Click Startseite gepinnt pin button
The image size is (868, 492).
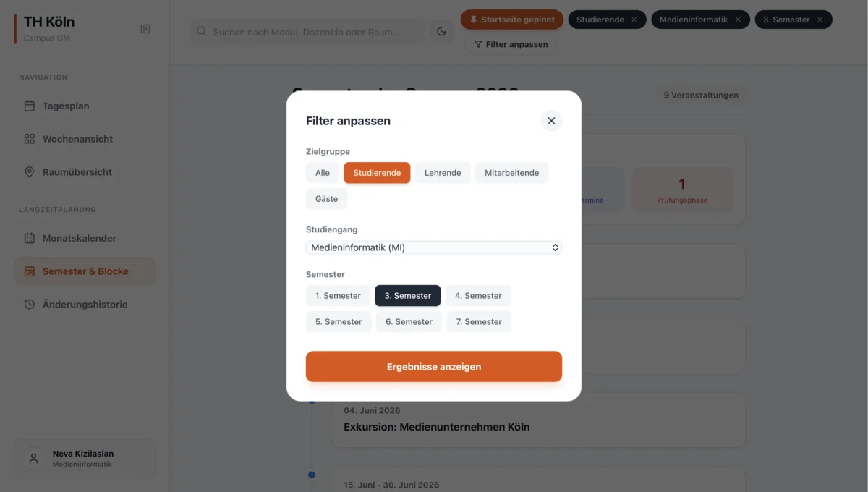point(512,20)
